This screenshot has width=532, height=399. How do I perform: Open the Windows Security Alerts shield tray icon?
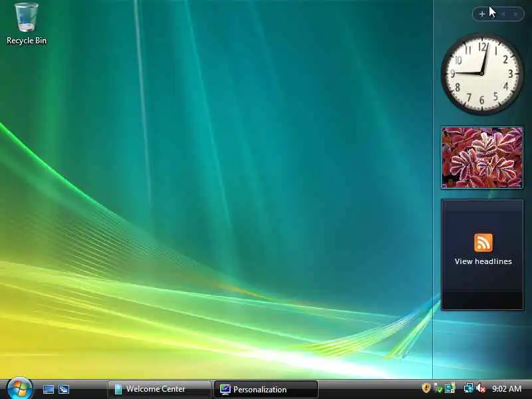click(x=426, y=388)
